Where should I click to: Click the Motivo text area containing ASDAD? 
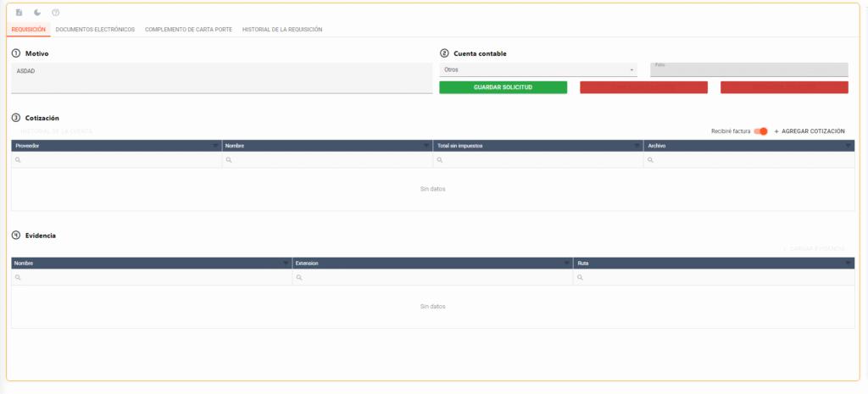[222, 78]
